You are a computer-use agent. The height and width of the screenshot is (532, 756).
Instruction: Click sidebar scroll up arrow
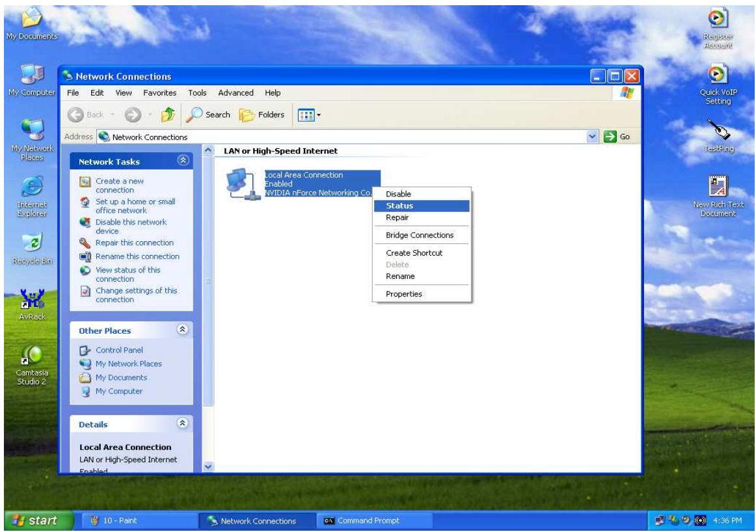click(x=208, y=150)
